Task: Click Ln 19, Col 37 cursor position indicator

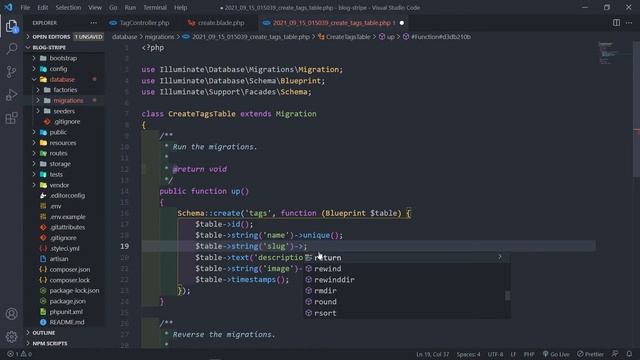Action: (x=432, y=354)
